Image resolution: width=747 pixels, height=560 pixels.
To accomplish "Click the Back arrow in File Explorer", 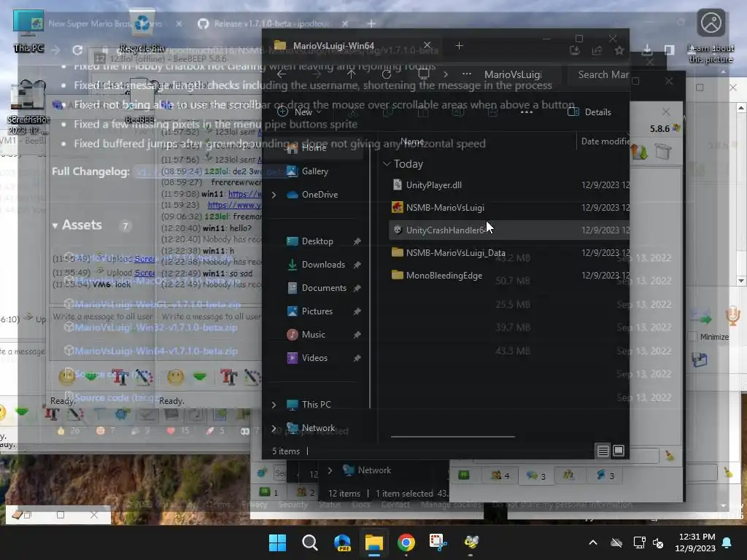I will 282,74.
